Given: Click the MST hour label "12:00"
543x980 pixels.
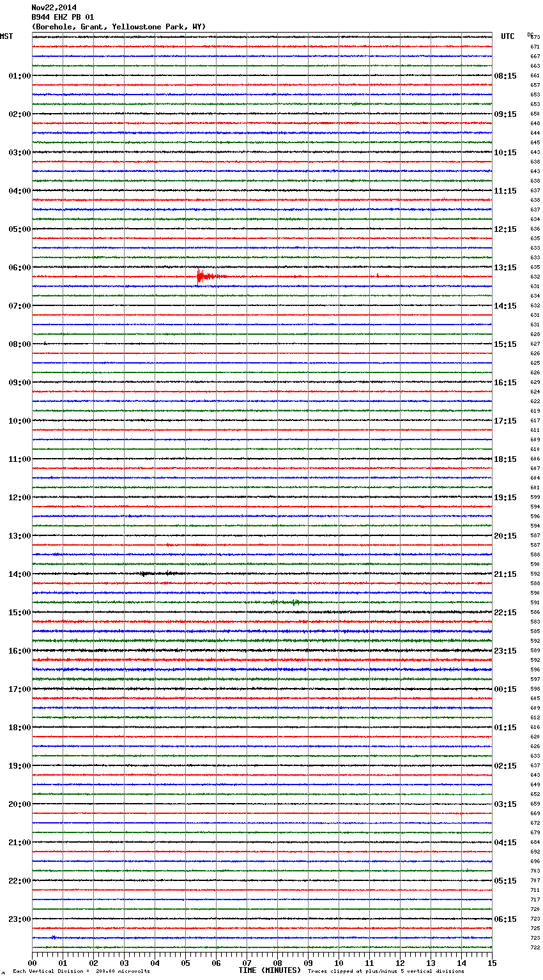Looking at the screenshot, I should coord(20,498).
